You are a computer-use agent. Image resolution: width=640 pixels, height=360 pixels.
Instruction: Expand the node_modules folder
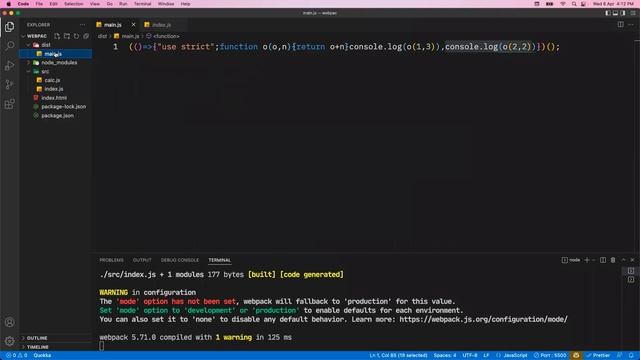(59, 62)
